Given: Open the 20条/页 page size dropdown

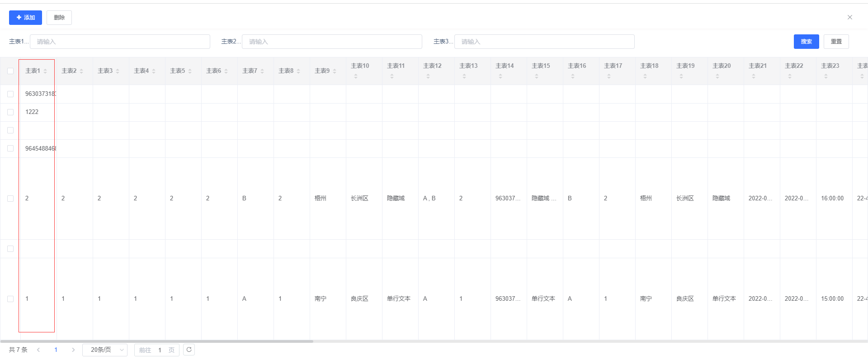Looking at the screenshot, I should point(105,350).
